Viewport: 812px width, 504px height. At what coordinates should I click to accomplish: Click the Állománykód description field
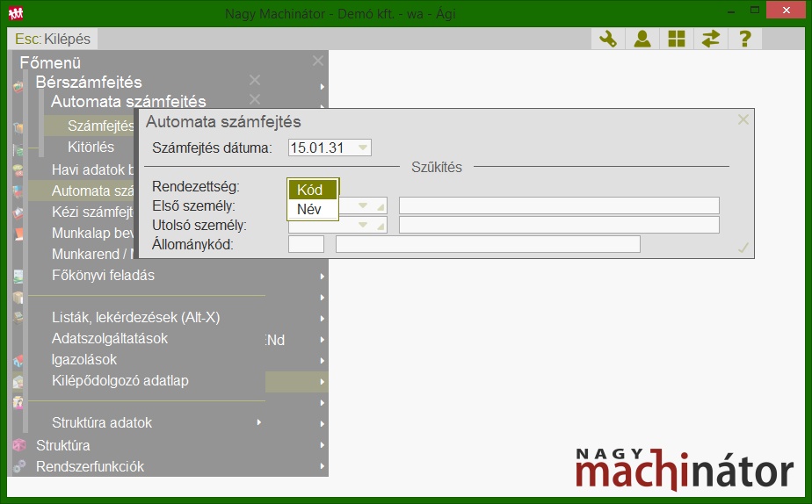click(x=488, y=244)
